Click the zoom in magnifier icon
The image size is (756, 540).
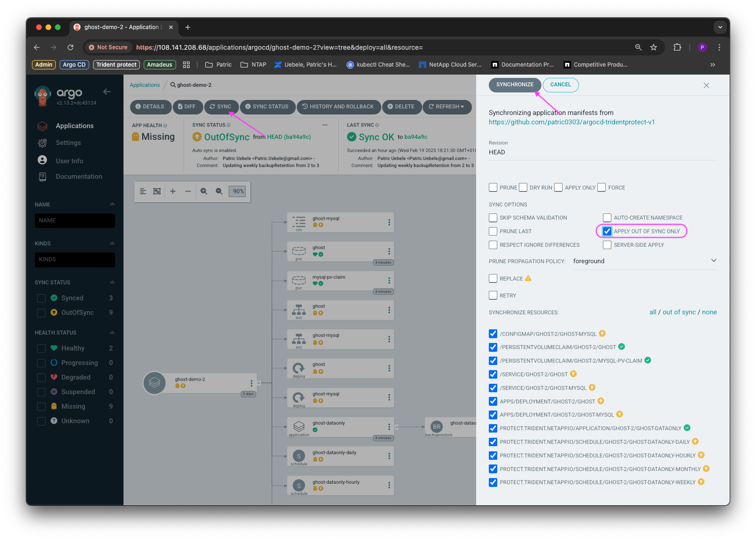pos(204,191)
